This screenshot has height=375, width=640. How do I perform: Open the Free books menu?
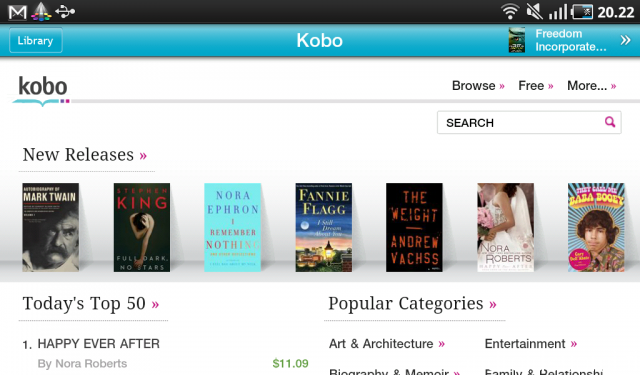point(536,86)
